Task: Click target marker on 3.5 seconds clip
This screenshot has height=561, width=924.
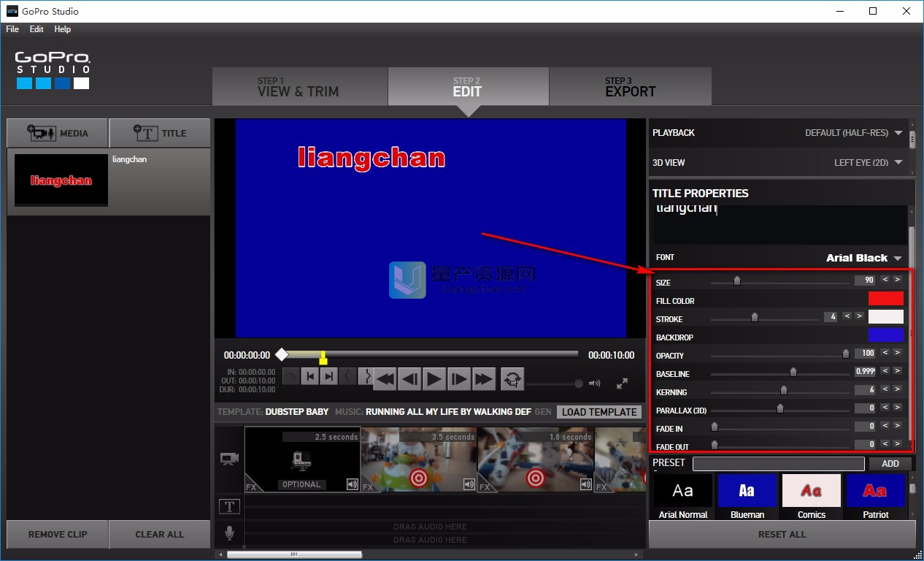Action: pyautogui.click(x=418, y=478)
